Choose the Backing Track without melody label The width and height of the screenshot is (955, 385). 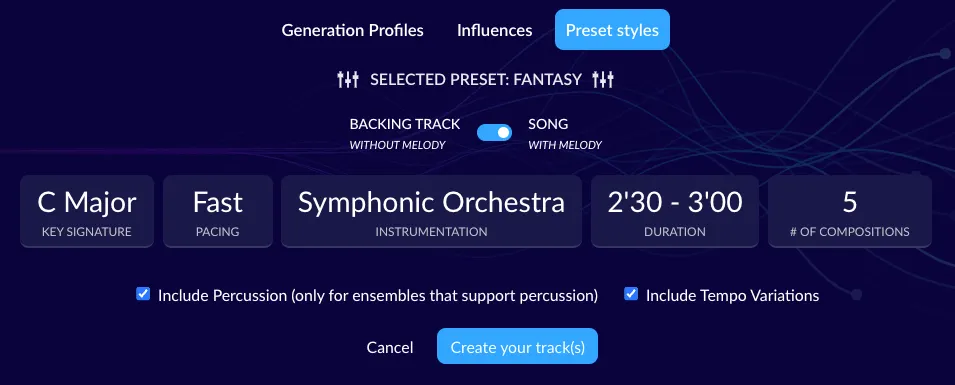(x=405, y=133)
